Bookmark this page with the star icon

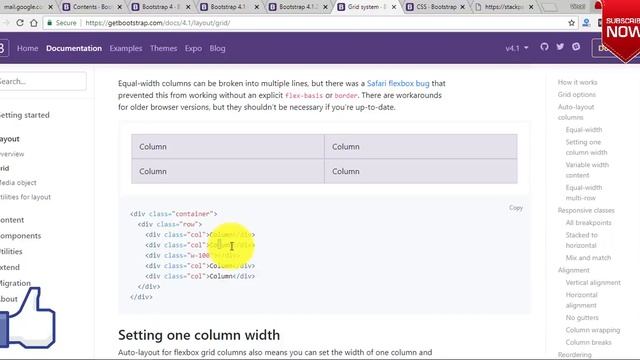click(x=571, y=23)
